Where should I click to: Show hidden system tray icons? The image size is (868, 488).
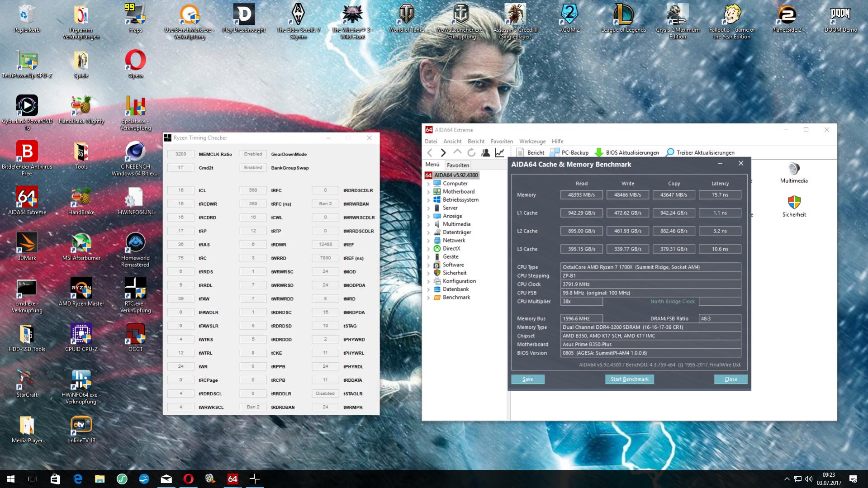click(x=787, y=479)
